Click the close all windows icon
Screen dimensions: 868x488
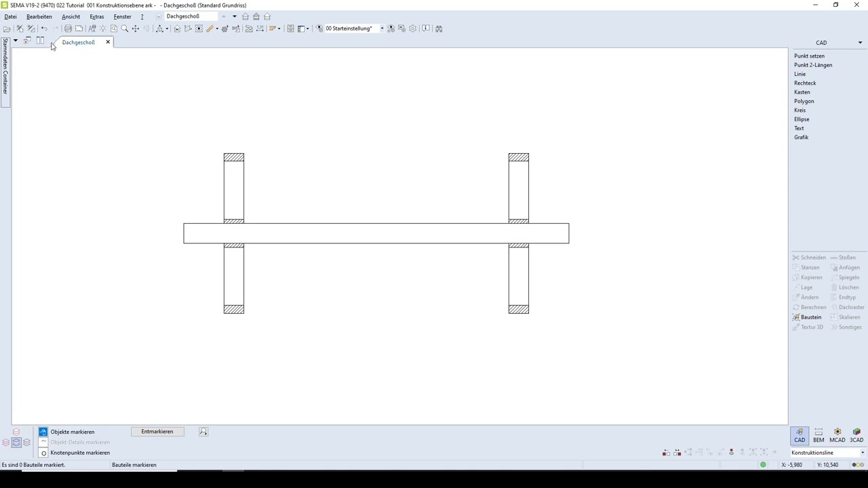tap(26, 41)
